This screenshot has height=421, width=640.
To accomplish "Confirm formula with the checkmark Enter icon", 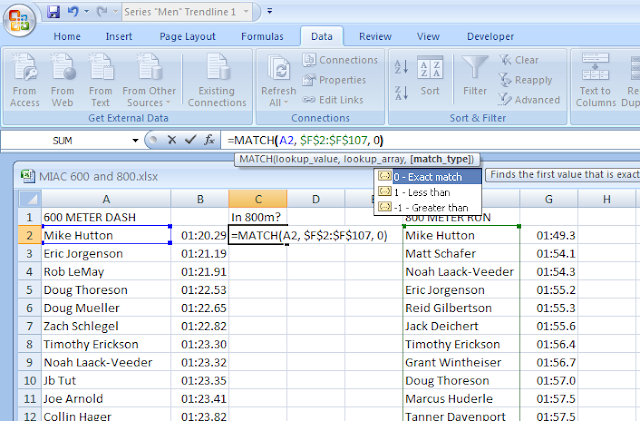I will click(x=190, y=140).
